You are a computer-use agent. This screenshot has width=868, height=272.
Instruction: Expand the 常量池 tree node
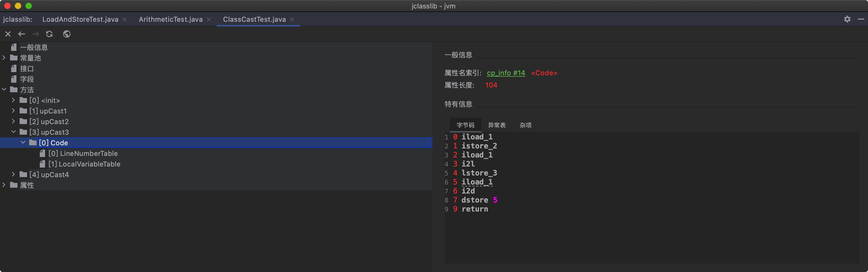pyautogui.click(x=4, y=58)
